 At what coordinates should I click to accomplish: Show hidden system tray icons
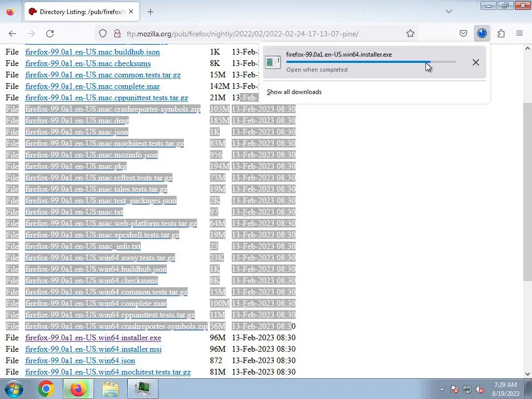[x=442, y=389]
